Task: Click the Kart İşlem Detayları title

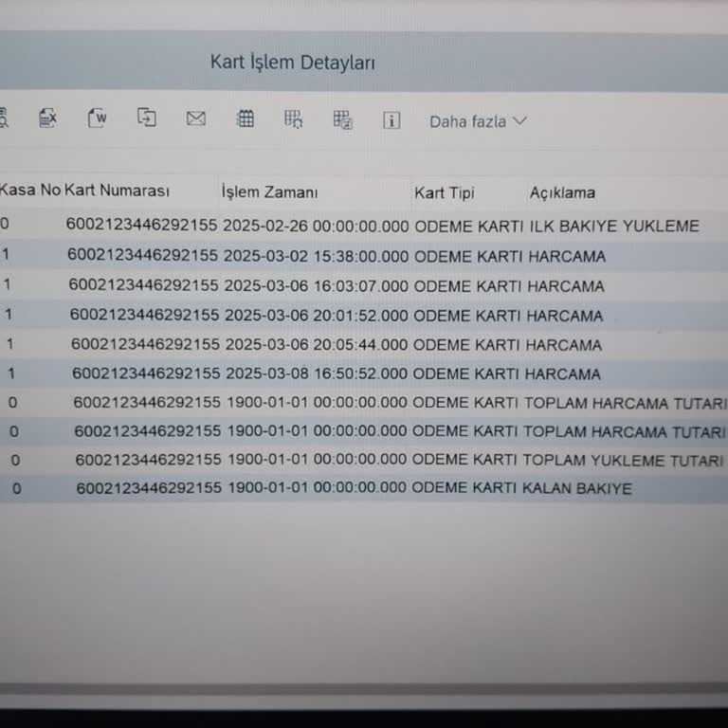Action: [x=293, y=63]
